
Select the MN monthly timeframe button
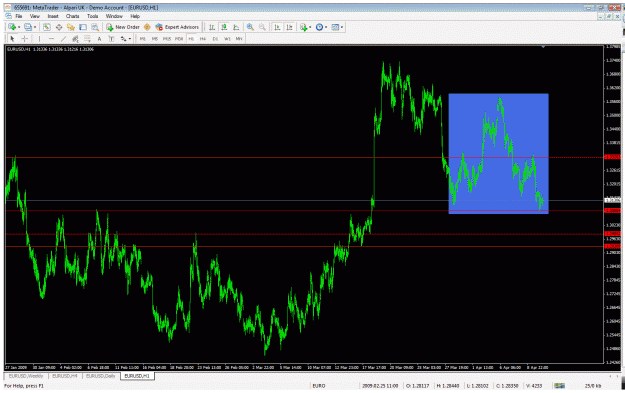click(x=239, y=39)
